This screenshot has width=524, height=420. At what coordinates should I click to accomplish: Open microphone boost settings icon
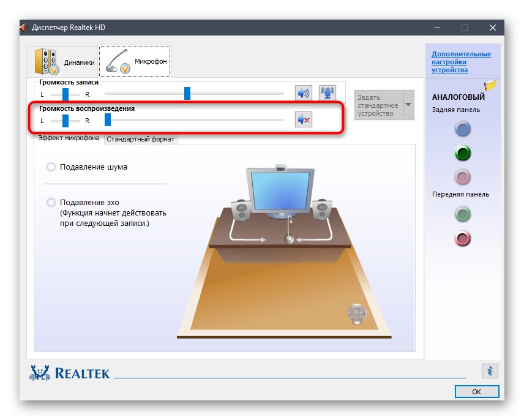click(x=327, y=93)
